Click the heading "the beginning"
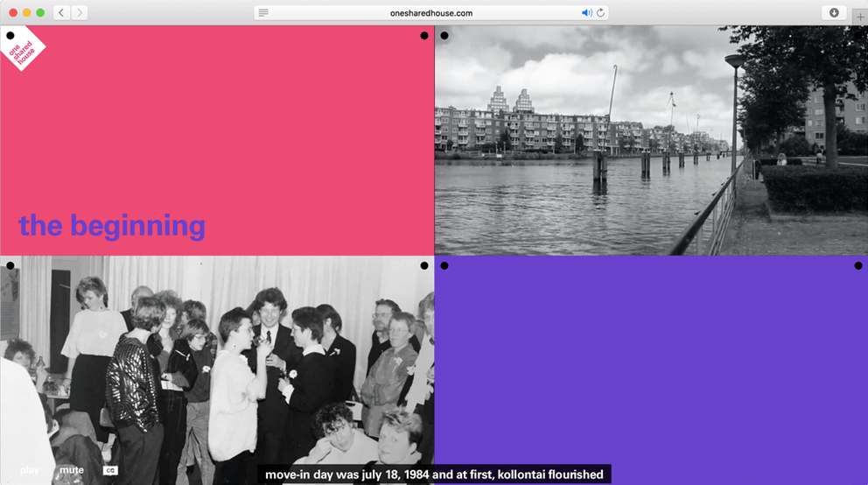Viewport: 868px width, 485px height. click(x=112, y=226)
